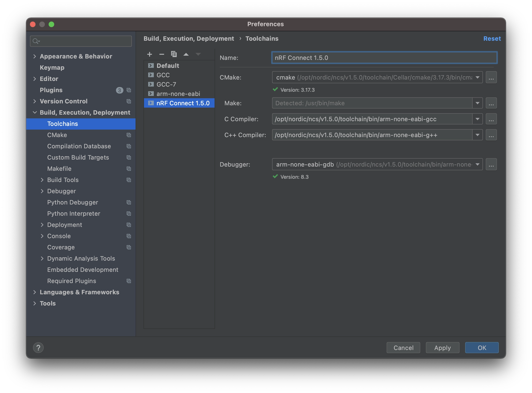Open the C++ Compiler dropdown

(478, 135)
